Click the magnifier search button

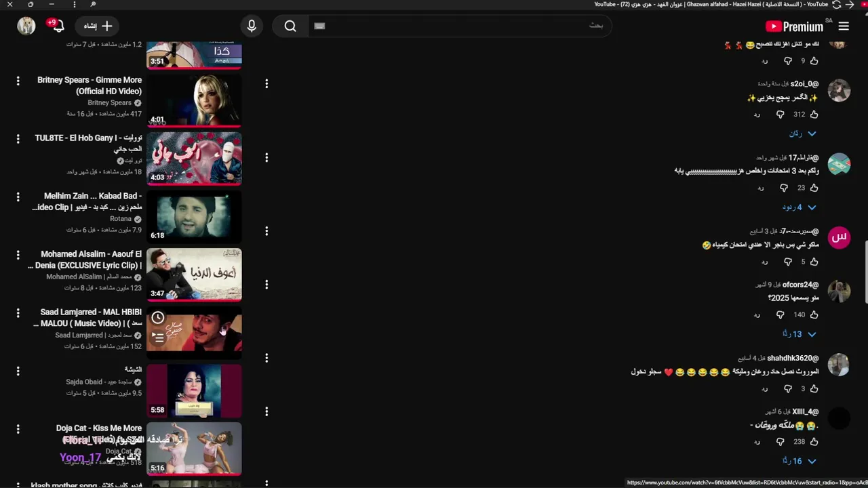(x=290, y=26)
